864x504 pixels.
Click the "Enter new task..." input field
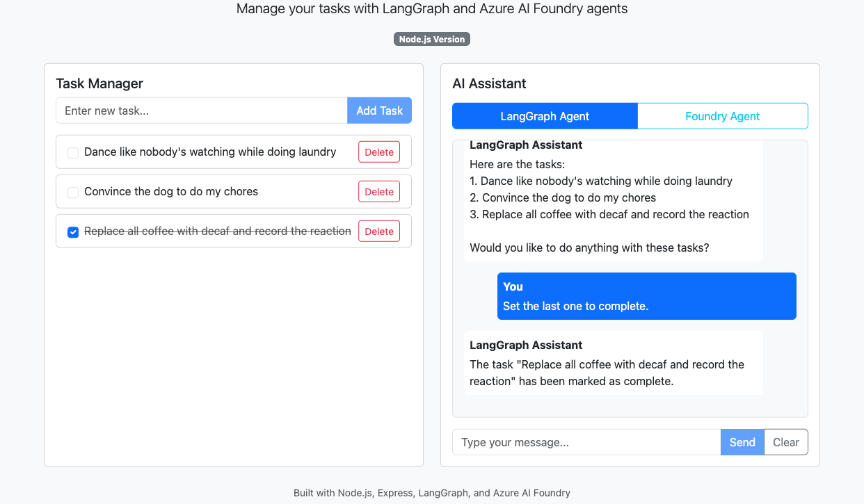[x=201, y=110]
